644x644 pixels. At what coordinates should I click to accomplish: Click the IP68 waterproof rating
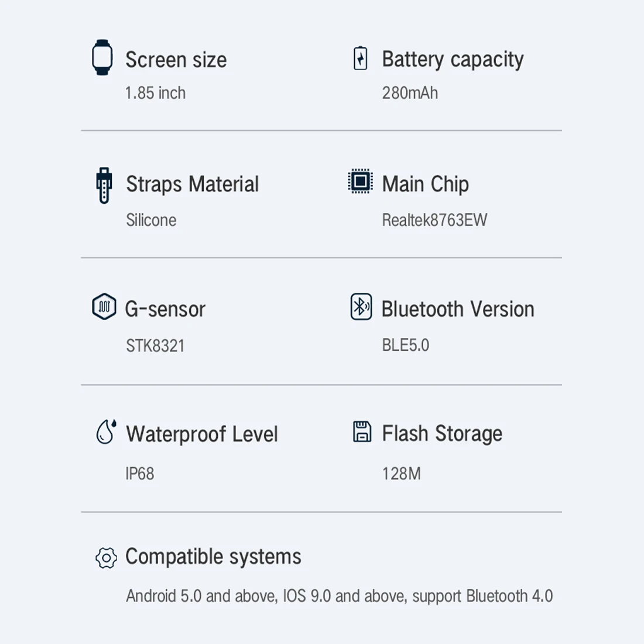[x=140, y=474]
